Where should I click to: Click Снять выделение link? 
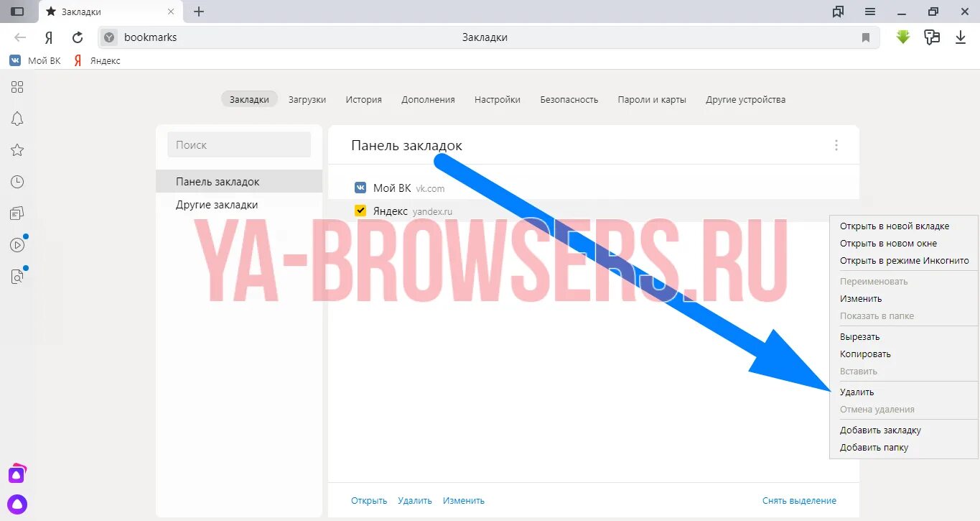pyautogui.click(x=799, y=500)
